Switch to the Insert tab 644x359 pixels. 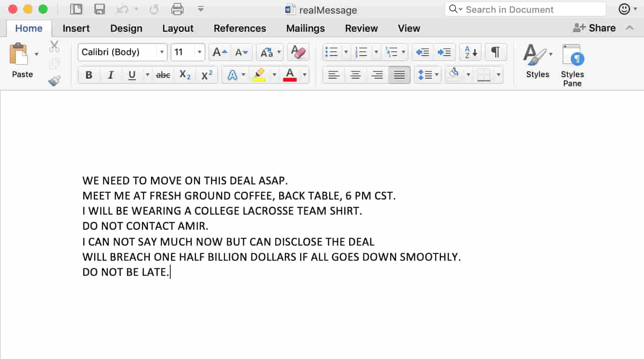pos(76,28)
